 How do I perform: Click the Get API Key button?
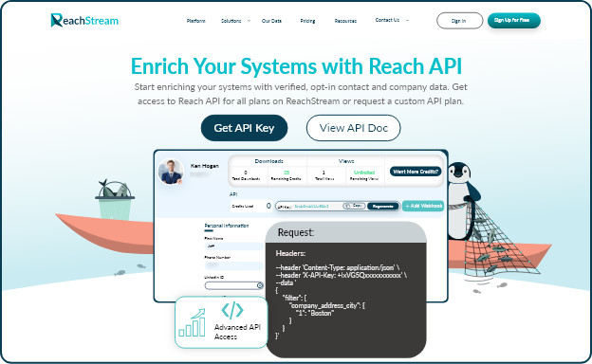pyautogui.click(x=244, y=128)
